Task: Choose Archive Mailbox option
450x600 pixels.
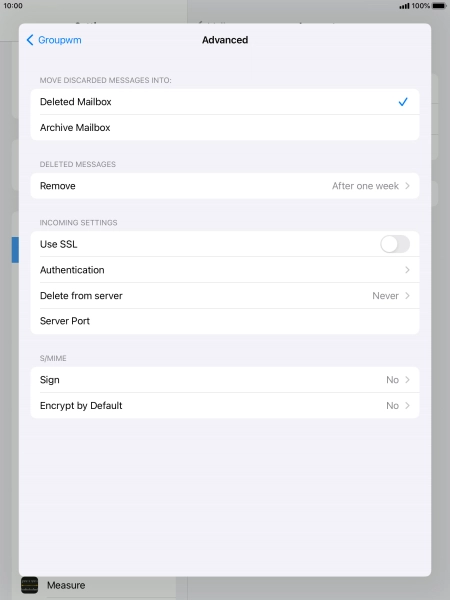Action: 225,127
